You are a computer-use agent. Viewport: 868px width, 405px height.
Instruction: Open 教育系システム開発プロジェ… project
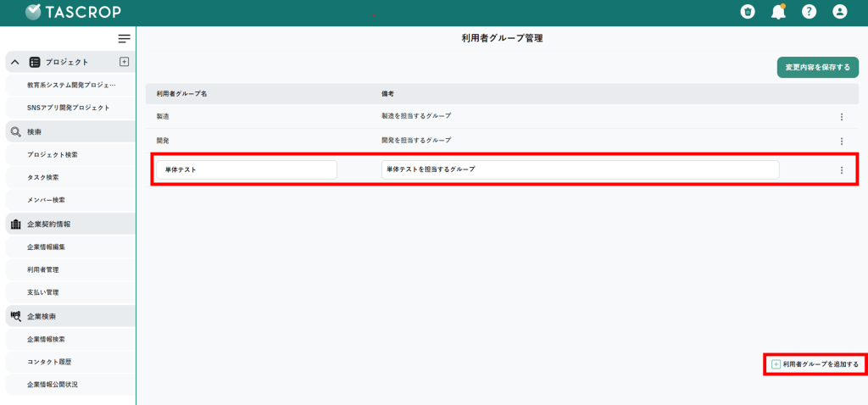click(70, 86)
